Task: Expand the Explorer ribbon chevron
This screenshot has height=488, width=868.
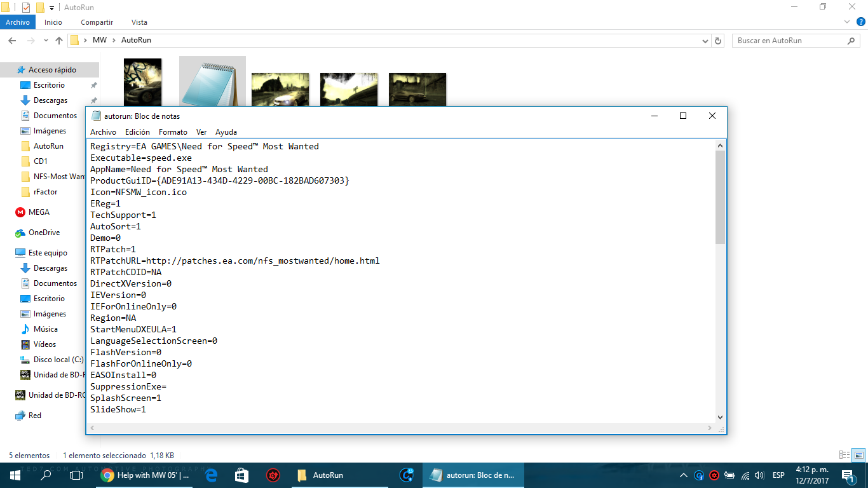Action: tap(847, 22)
